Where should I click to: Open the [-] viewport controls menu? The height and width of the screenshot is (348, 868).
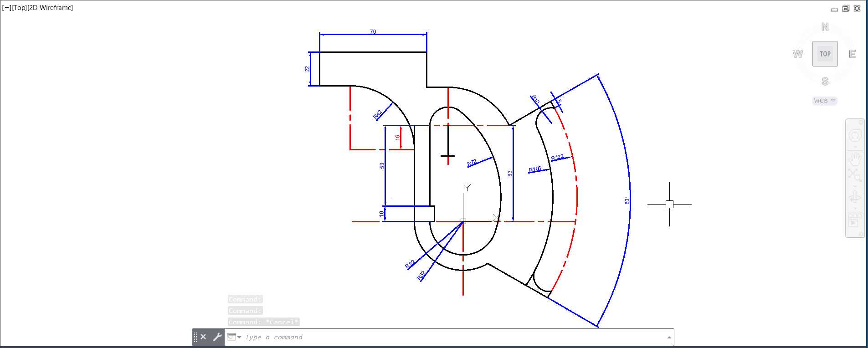click(x=6, y=8)
